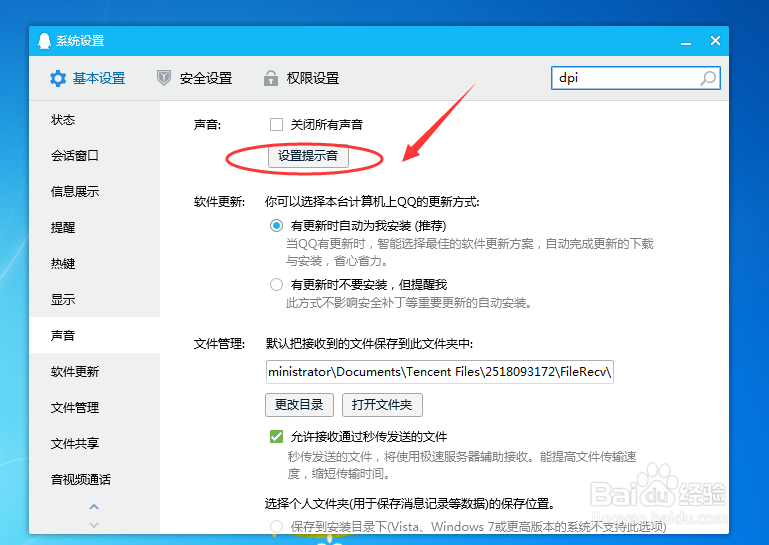Select 保存到安装目录下 radio option
Viewport: 769px width, 545px height.
[276, 527]
